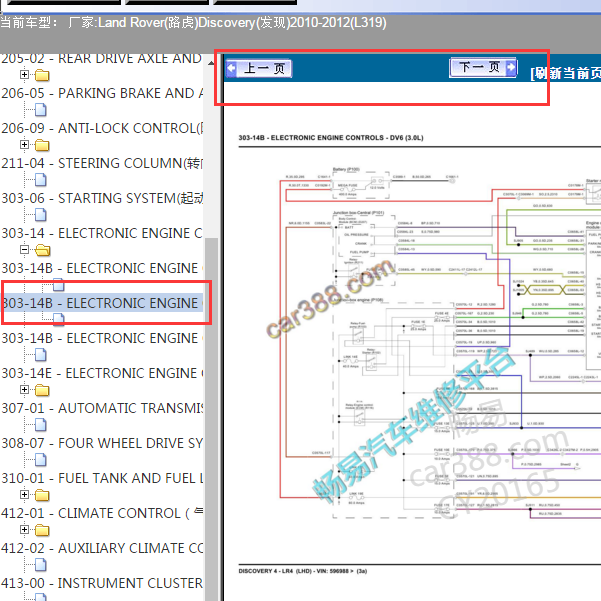Open folder icon under 412-01 Climate Control
The width and height of the screenshot is (601, 601).
pyautogui.click(x=42, y=530)
